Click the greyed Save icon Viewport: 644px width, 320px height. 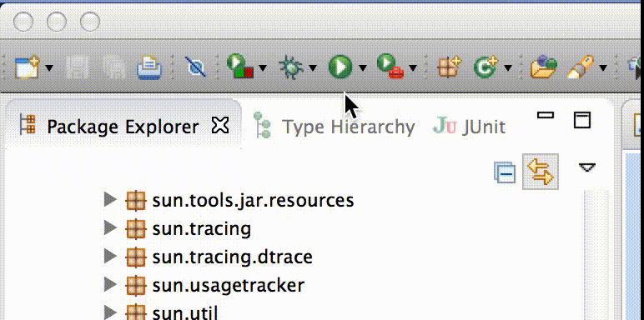[x=78, y=67]
